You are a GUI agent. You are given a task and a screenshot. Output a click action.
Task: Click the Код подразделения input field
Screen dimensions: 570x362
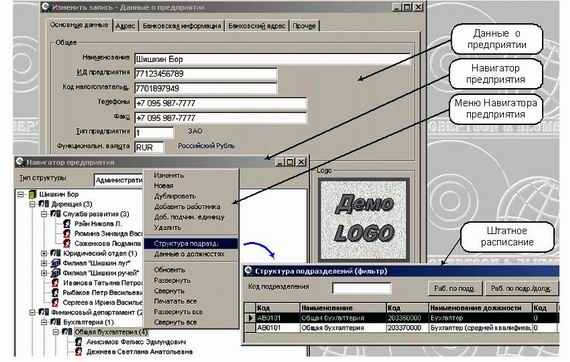(x=362, y=288)
